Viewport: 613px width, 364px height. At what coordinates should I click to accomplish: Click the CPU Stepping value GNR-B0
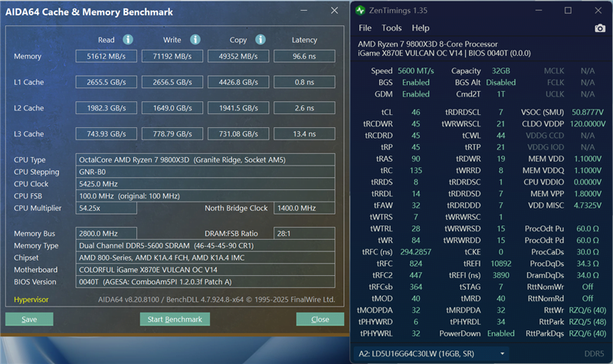point(205,172)
